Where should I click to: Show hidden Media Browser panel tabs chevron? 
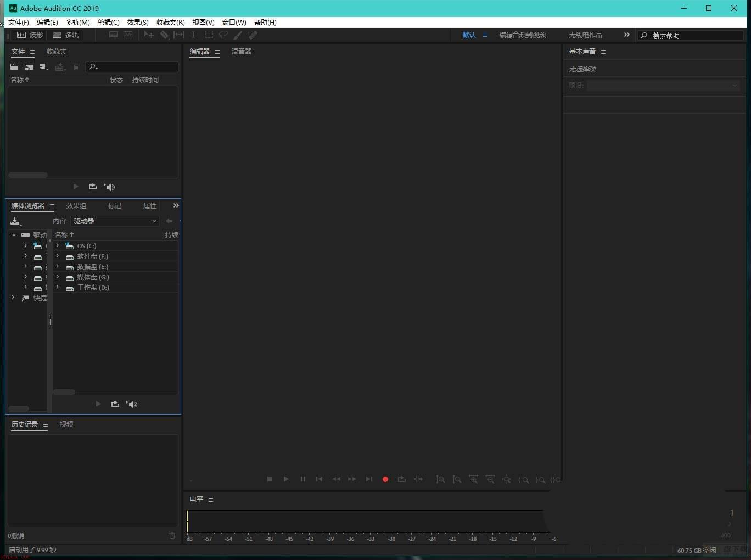(x=176, y=205)
